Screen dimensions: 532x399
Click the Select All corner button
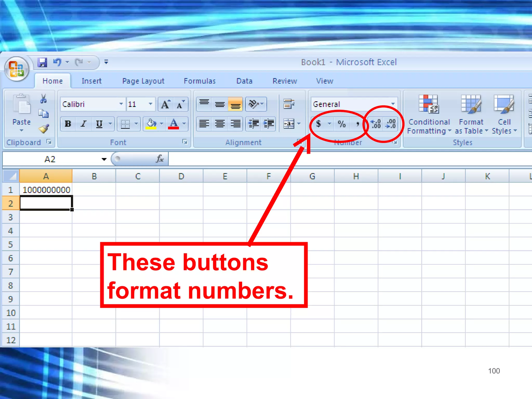coord(11,176)
